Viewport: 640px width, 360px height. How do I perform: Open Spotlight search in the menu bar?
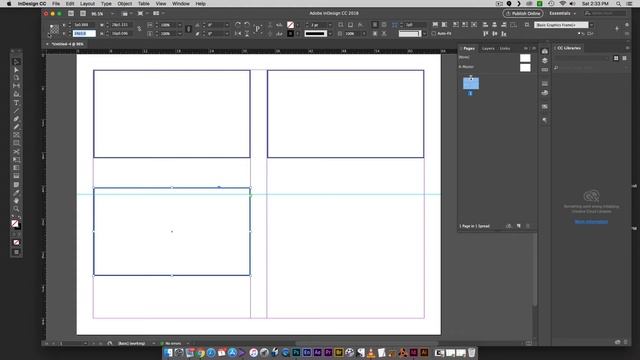[618, 4]
